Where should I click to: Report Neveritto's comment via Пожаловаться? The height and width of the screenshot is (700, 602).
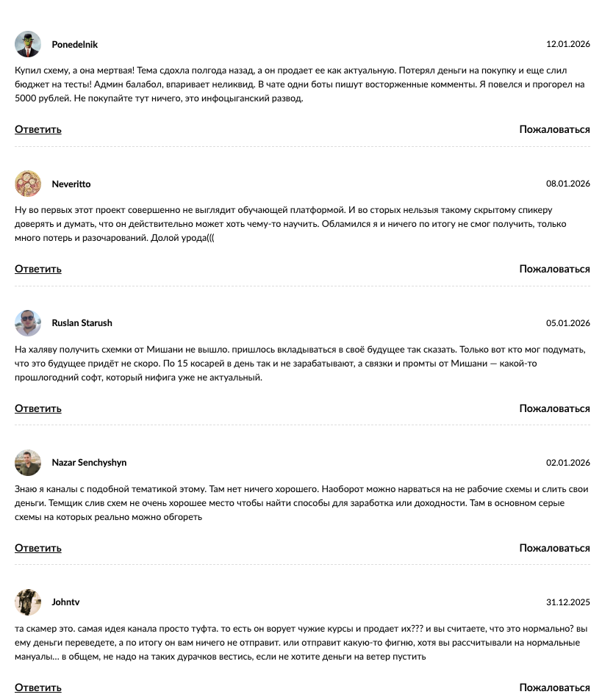[x=554, y=269]
